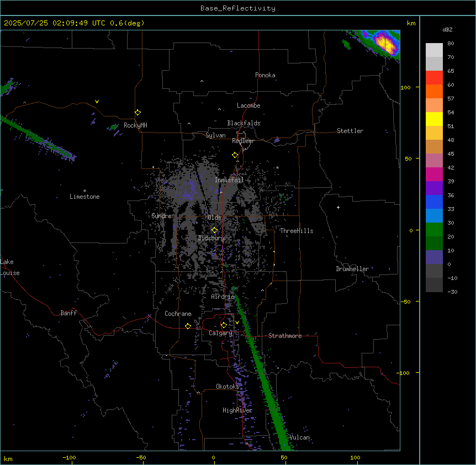Click the yellow diamond marker beside RockyMH
Viewport: 476px width, 465px height.
138,113
